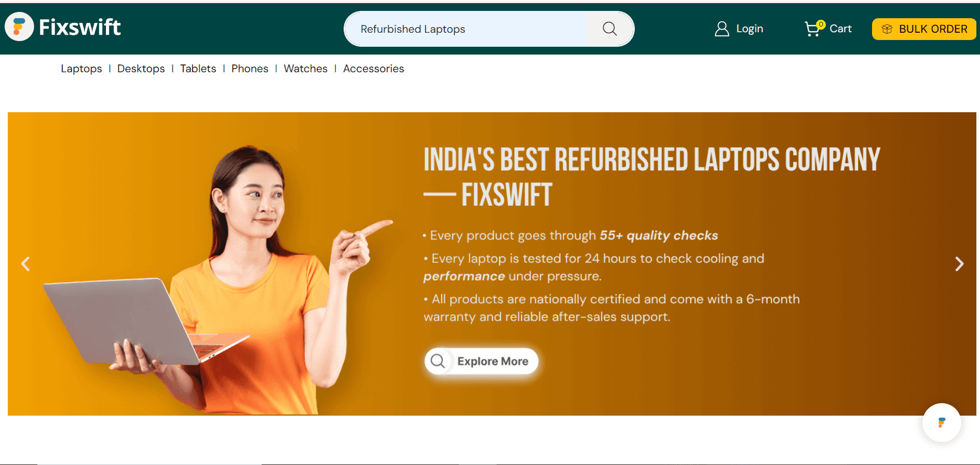Open the Desktops category

141,69
